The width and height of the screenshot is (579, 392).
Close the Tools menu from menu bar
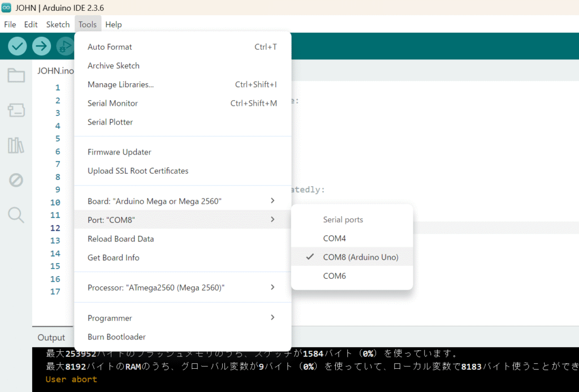pos(88,24)
